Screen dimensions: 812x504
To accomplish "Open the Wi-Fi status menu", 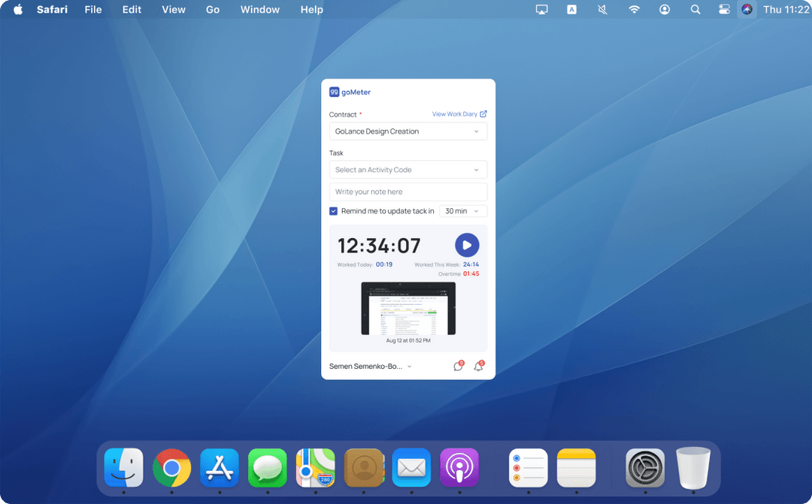I will [x=633, y=10].
